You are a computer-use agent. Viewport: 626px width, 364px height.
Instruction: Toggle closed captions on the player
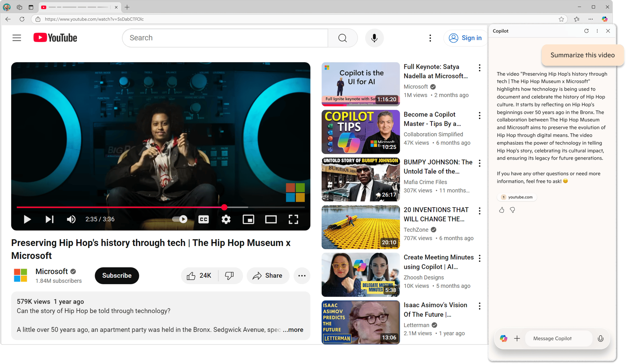203,219
